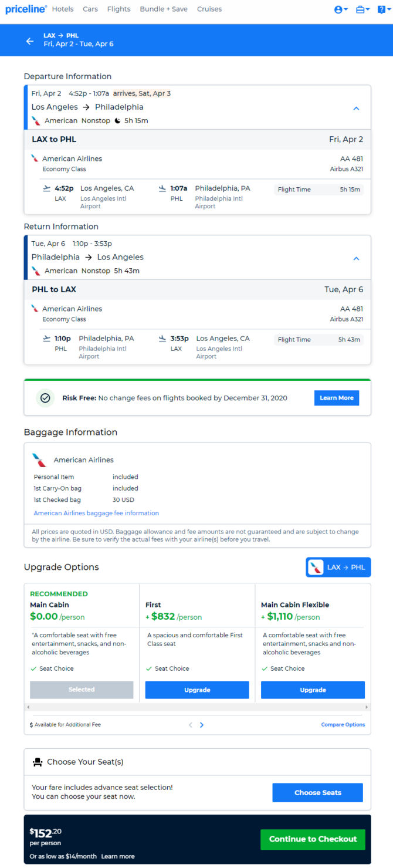Collapse the Return Information details chevron
The height and width of the screenshot is (868, 393).
356,259
